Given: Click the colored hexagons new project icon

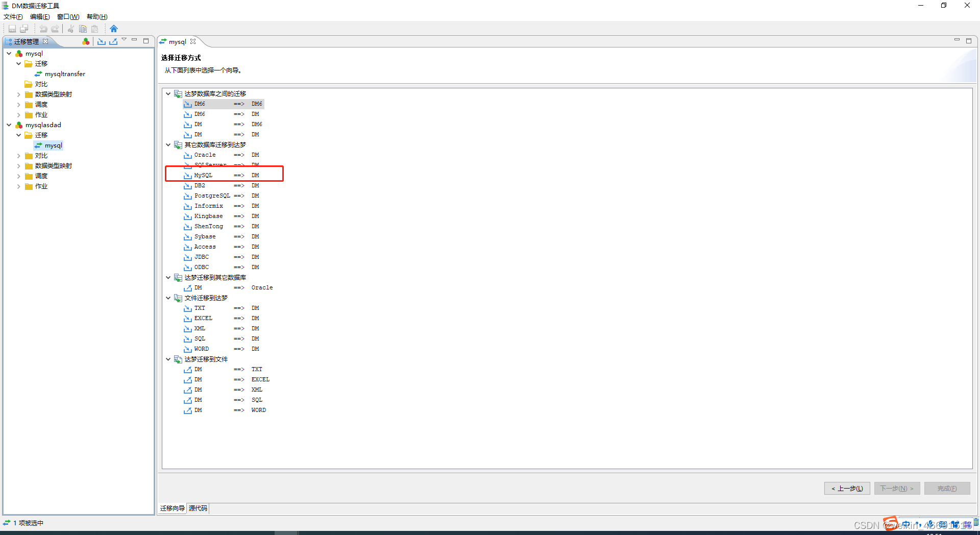Looking at the screenshot, I should click(86, 41).
